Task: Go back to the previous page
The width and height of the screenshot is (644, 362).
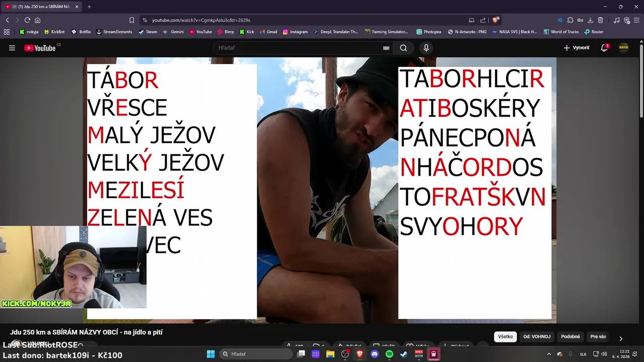Action: pos(7,20)
